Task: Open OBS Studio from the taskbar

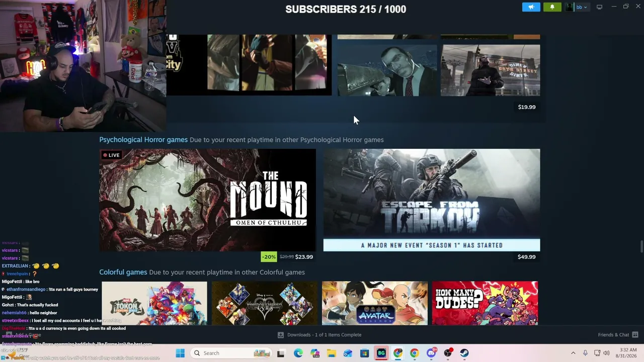Action: (448, 353)
